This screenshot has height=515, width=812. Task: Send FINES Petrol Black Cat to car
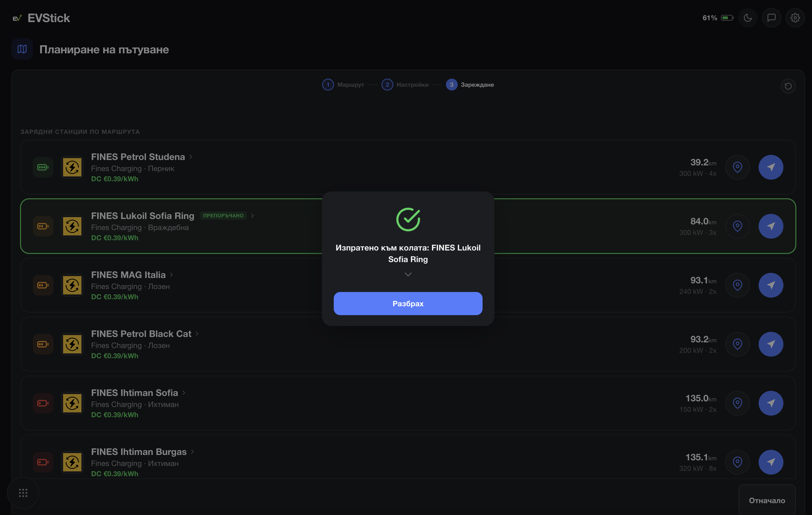(771, 344)
